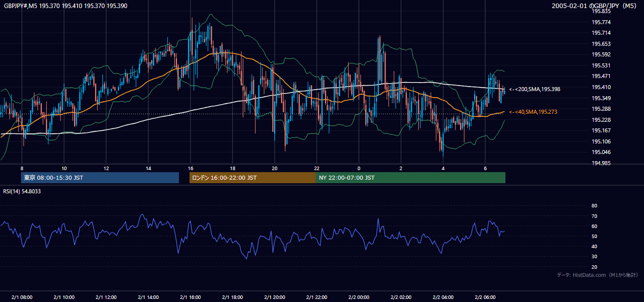Click price level 195.106 on the axis
The height and width of the screenshot is (302, 644).
[601, 141]
